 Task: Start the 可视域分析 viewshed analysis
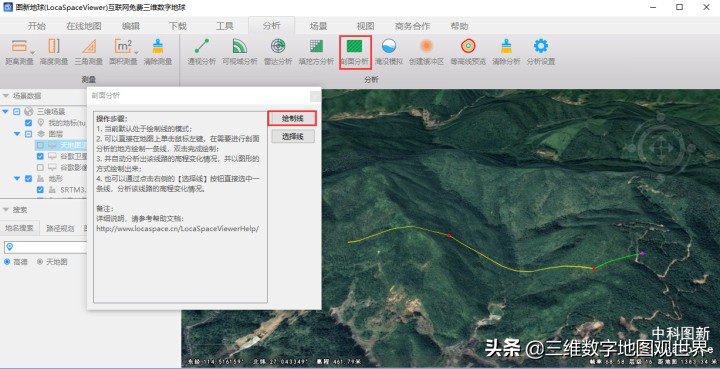pos(240,51)
